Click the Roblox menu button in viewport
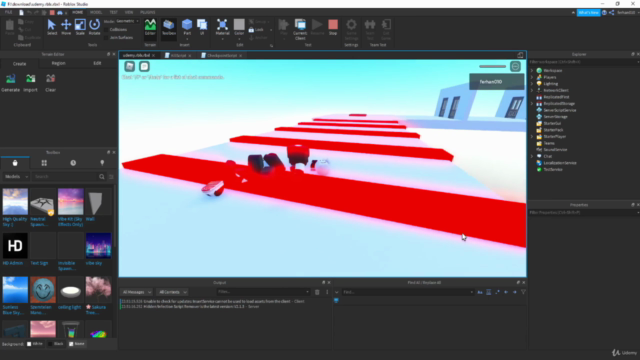 (130, 67)
